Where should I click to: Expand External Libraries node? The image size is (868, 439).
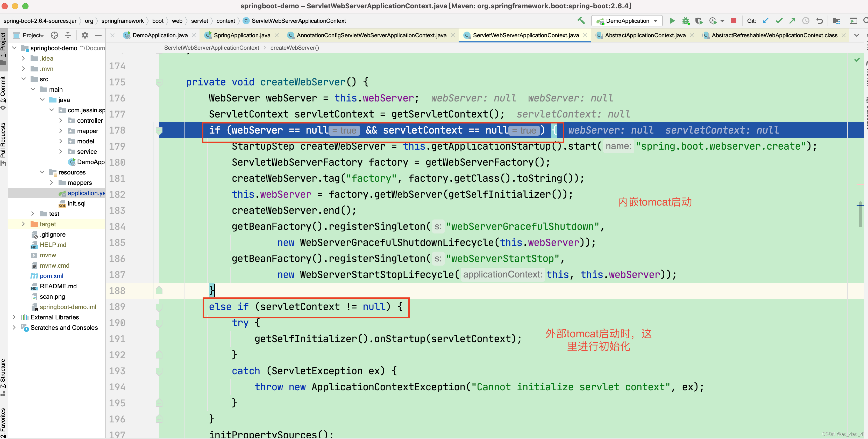click(x=14, y=317)
